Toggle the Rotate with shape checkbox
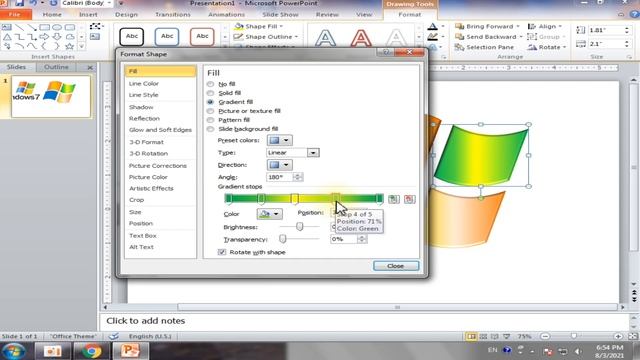 pos(222,252)
